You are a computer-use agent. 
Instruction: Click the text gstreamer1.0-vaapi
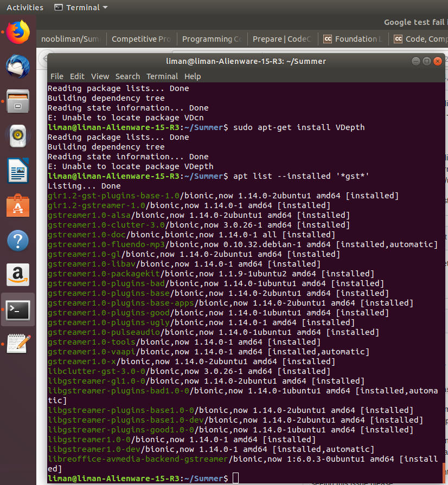92,352
